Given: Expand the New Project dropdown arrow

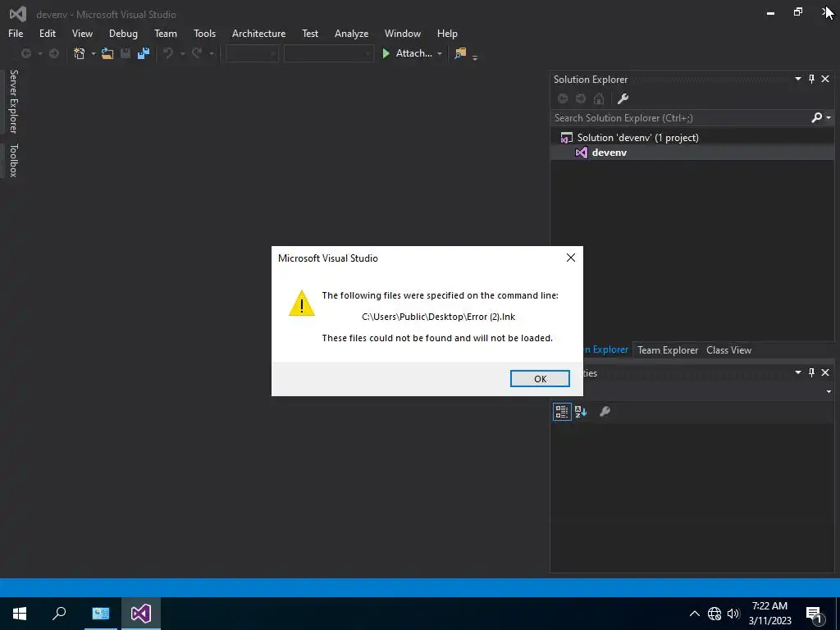Looking at the screenshot, I should pos(93,53).
